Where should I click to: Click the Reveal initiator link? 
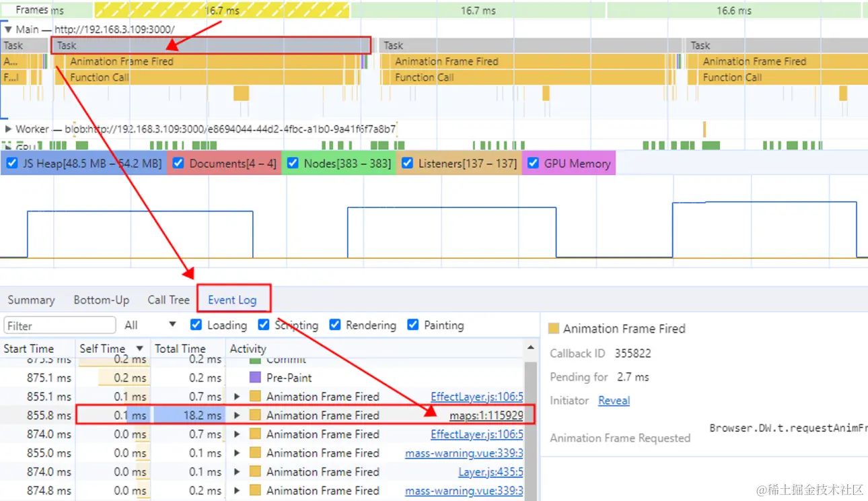(614, 401)
